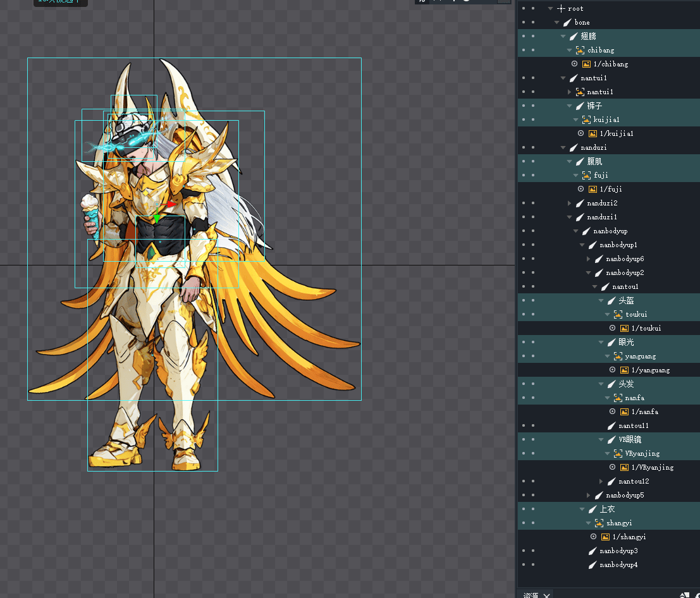Screen dimensions: 700x598
Task: Toggle the radio dot for 1/chibang
Action: [x=574, y=64]
